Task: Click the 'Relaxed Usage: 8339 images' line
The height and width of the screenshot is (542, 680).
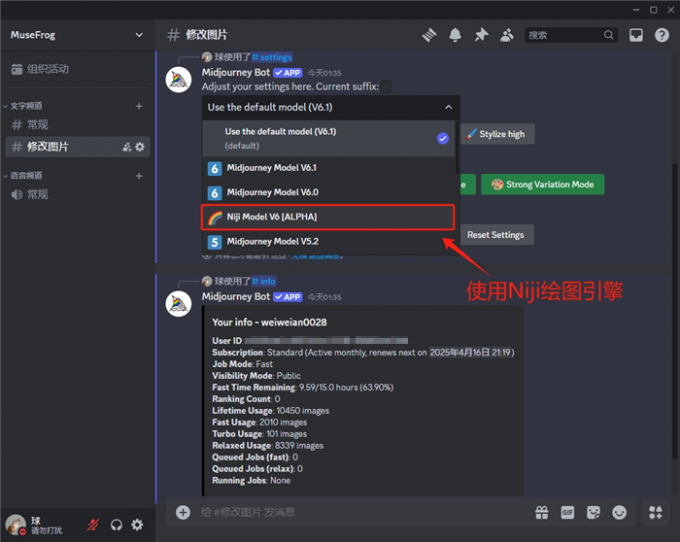Action: 268,445
